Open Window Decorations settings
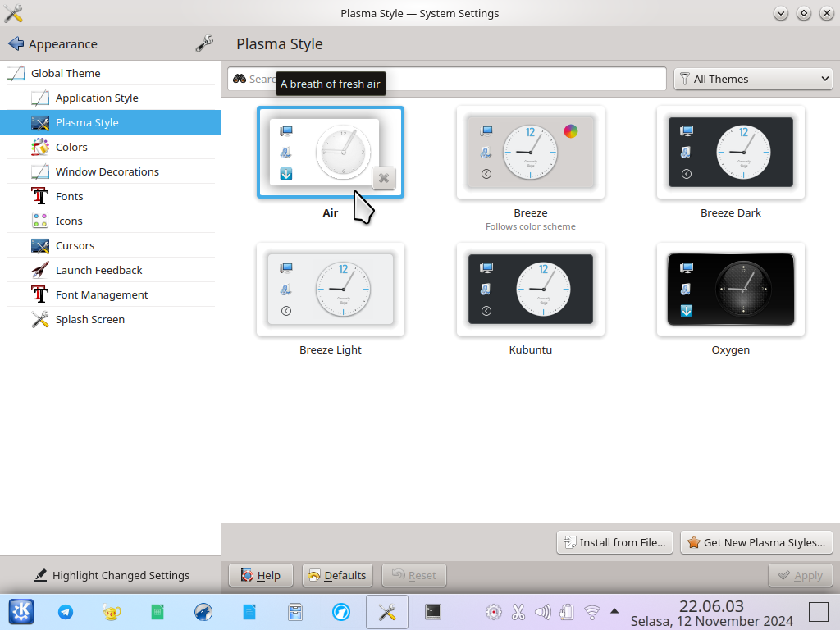The height and width of the screenshot is (630, 840). (111, 172)
